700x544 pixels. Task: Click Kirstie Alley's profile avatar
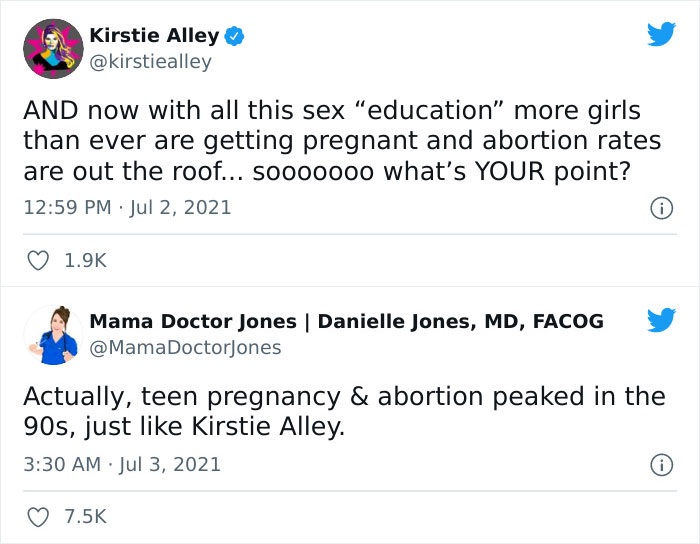(52, 48)
